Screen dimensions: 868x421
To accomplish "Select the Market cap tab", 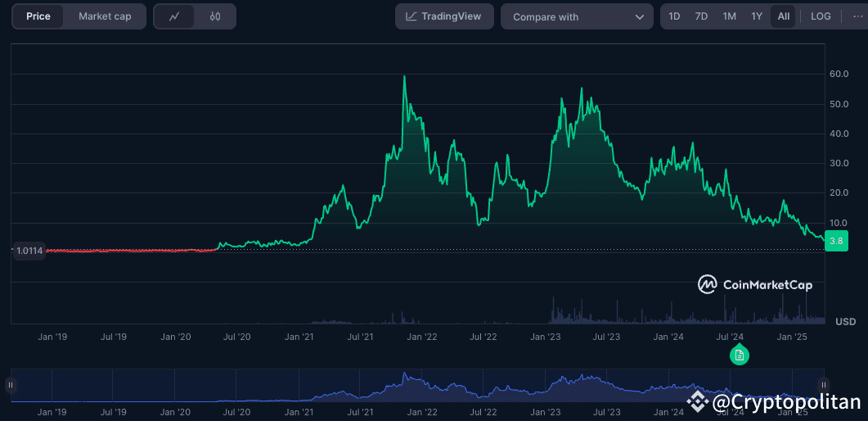I will [106, 16].
